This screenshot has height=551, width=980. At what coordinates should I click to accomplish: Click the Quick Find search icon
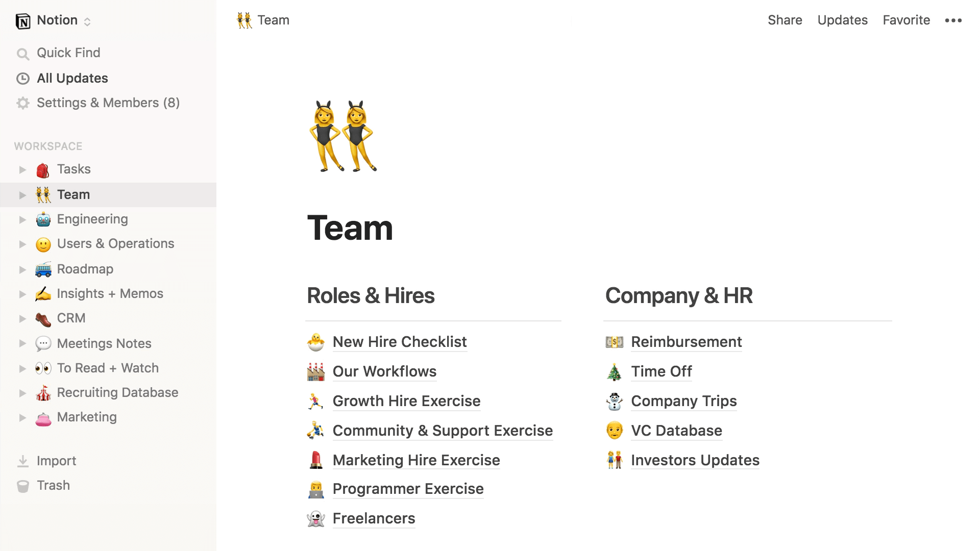pyautogui.click(x=23, y=53)
